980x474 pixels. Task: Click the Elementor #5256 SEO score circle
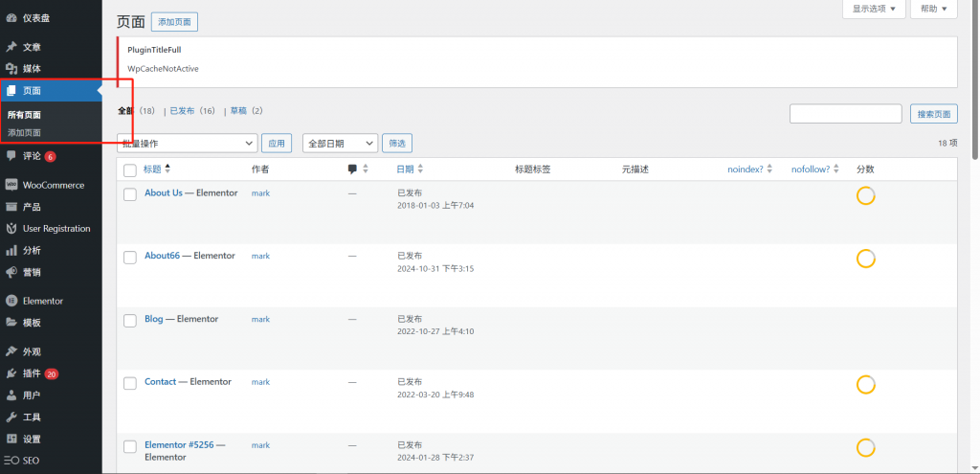click(865, 448)
